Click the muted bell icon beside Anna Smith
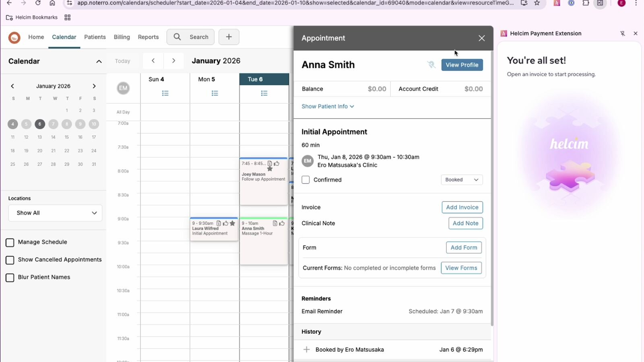The image size is (644, 362). [431, 65]
